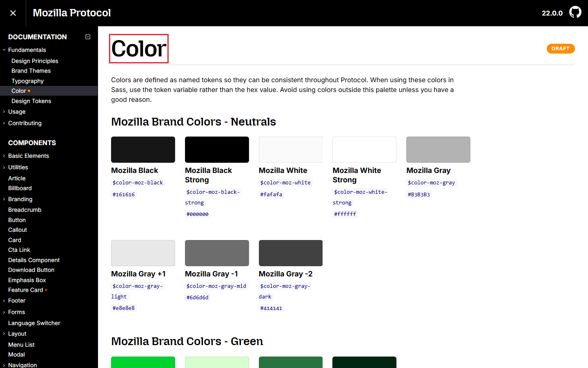This screenshot has height=368, width=588.
Task: Open the Button component page
Action: (x=17, y=220)
